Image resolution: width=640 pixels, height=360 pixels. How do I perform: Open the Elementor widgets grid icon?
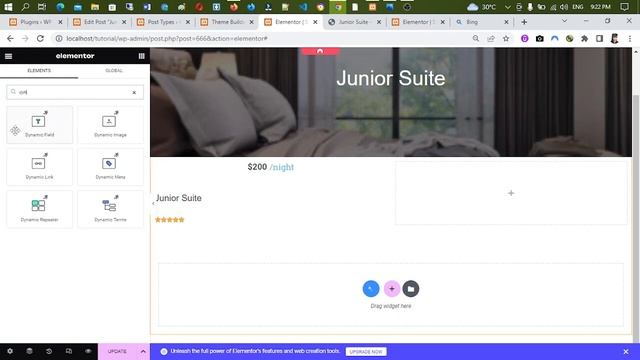[141, 56]
